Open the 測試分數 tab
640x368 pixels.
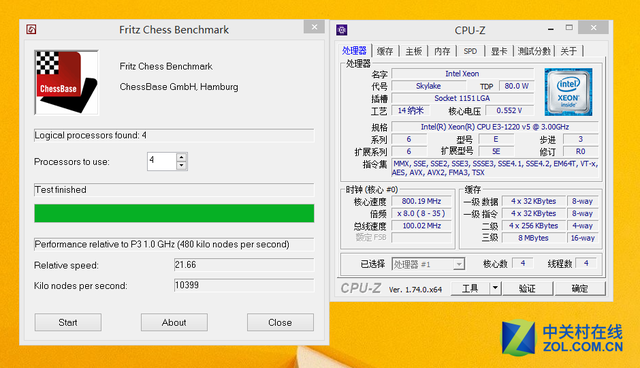534,51
